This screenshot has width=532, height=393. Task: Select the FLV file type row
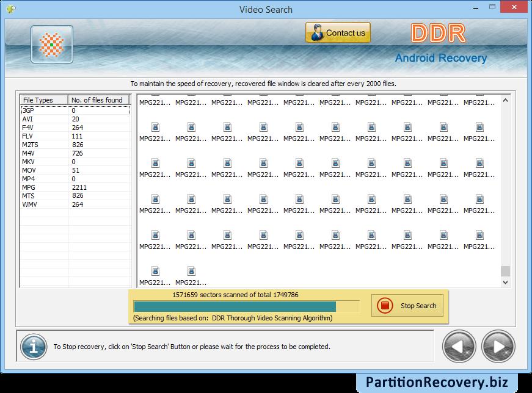coord(75,136)
